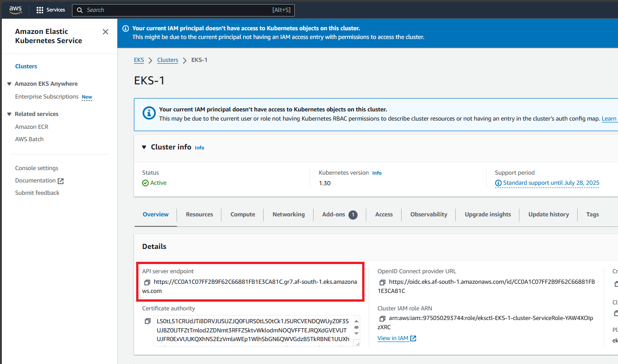Open Info link beside Kubernetes version
This screenshot has width=618, height=364.
[x=377, y=173]
